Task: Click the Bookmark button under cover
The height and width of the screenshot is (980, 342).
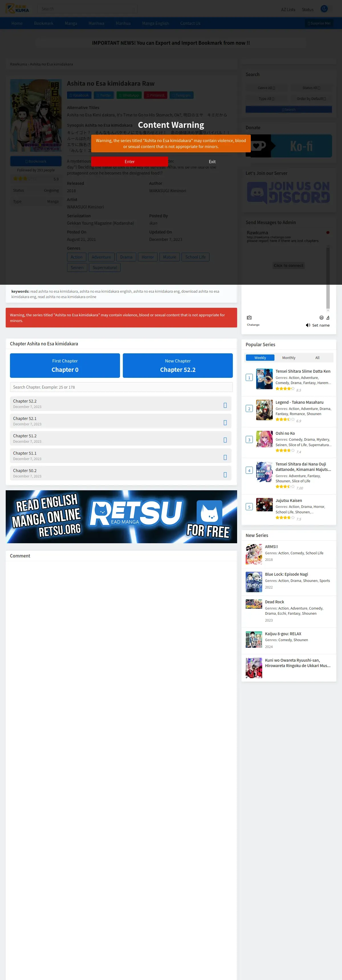Action: tap(36, 161)
